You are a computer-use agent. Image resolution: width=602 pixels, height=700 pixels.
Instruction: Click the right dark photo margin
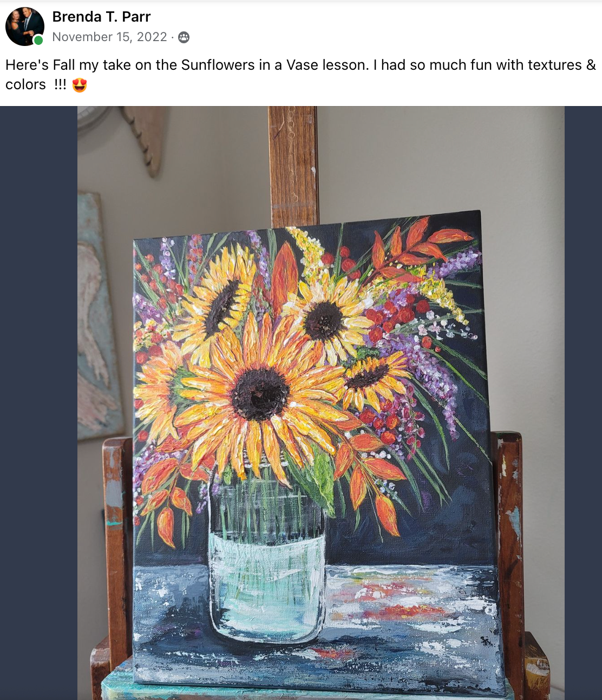tap(583, 403)
